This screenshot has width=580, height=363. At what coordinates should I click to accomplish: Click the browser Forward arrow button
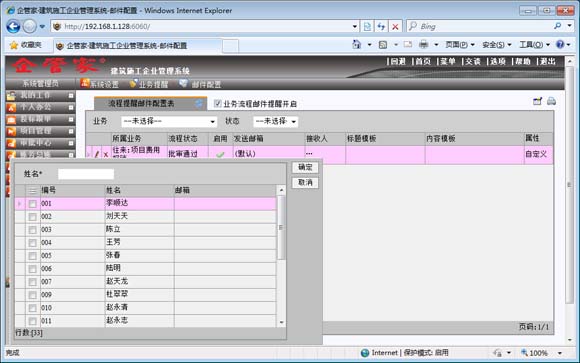(x=30, y=26)
